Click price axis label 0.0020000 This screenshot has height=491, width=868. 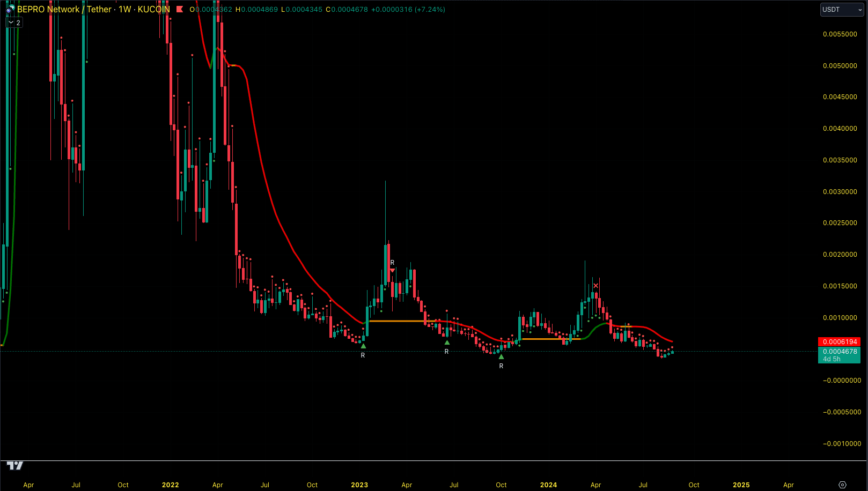tap(840, 254)
